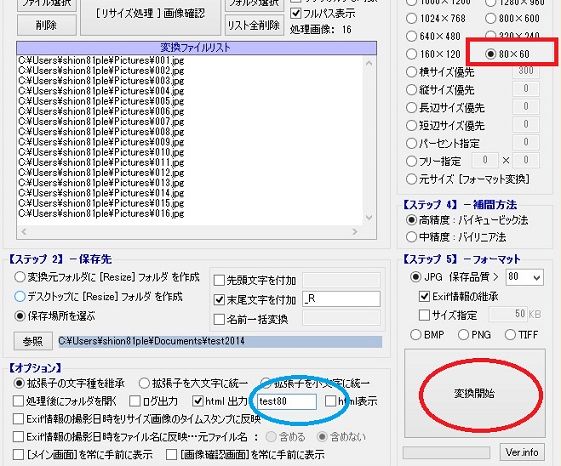Select file 001.jpg in the list
561x466 pixels.
pyautogui.click(x=101, y=60)
